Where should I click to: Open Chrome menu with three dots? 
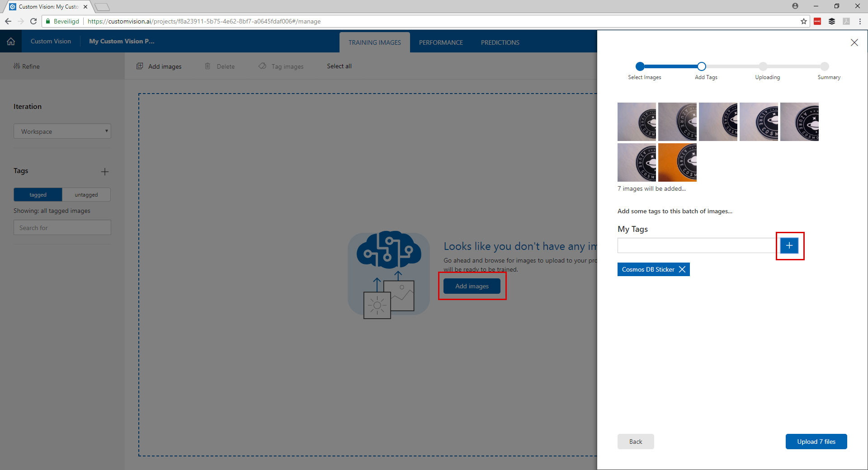[x=860, y=21]
